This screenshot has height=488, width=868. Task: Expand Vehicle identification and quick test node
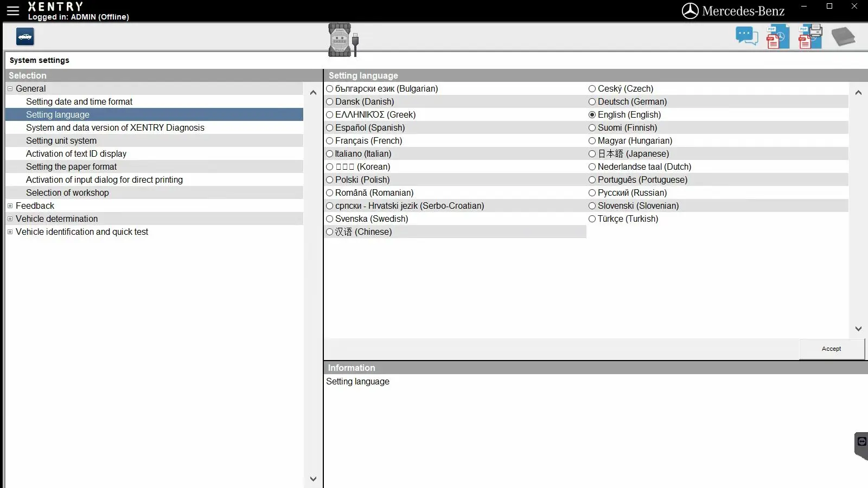10,232
